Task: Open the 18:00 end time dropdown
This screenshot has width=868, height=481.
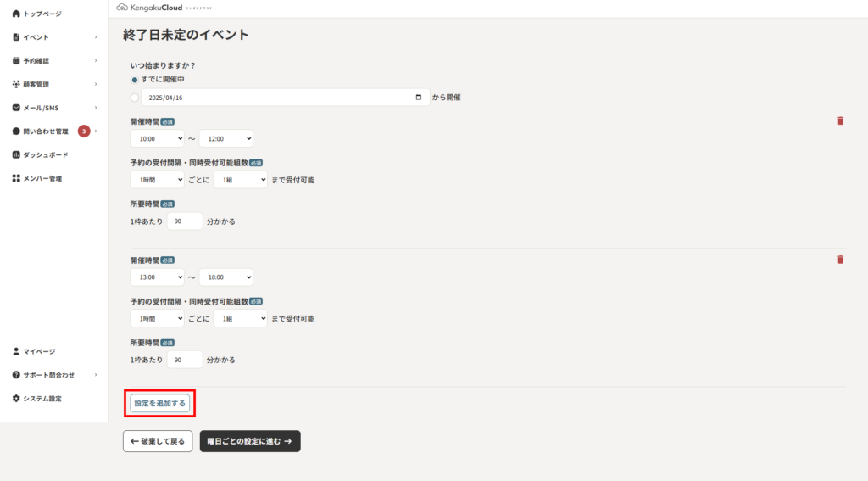Action: pos(225,277)
